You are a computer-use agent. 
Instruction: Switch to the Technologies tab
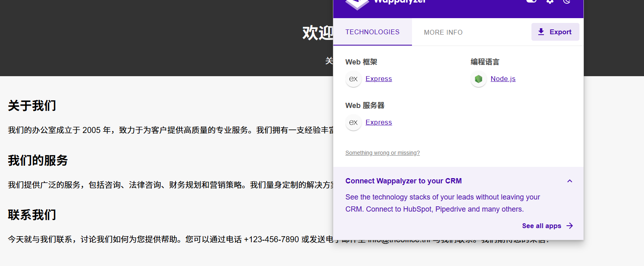[372, 32]
